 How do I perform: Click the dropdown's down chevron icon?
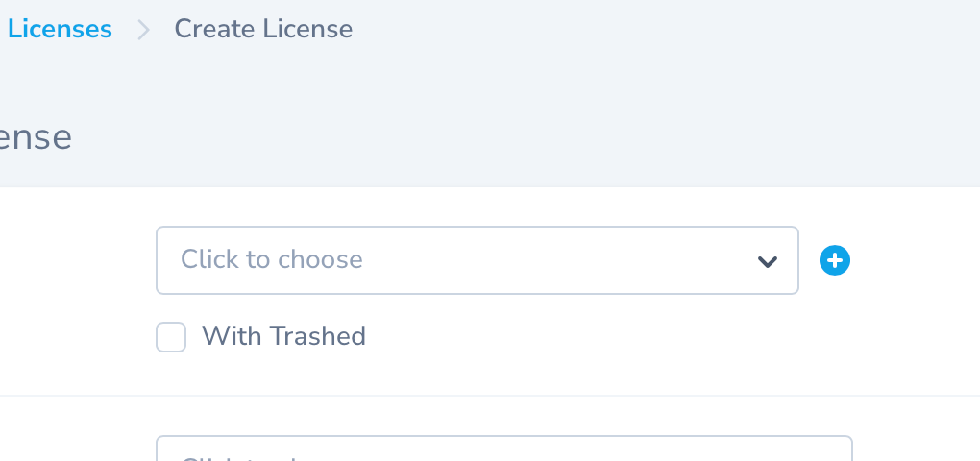coord(767,261)
